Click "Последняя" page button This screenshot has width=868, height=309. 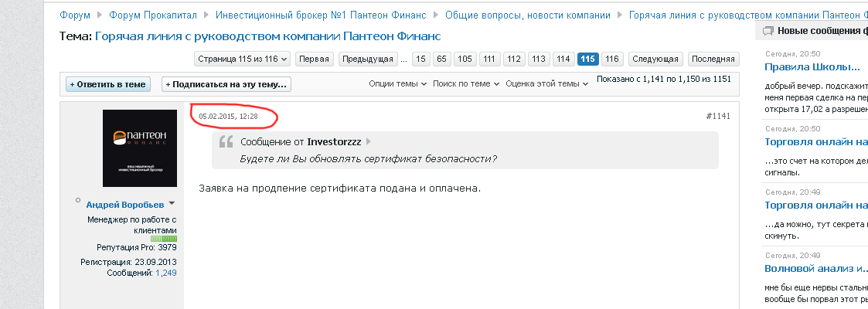pyautogui.click(x=713, y=59)
